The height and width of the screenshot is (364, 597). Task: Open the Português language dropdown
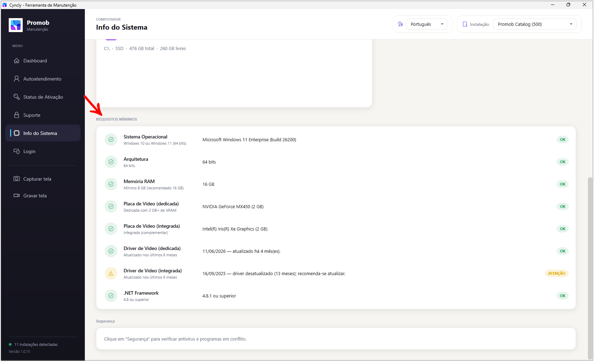tap(427, 24)
